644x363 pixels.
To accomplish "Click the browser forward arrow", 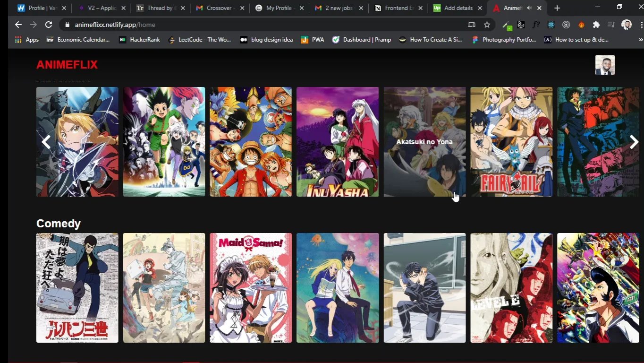I will [x=34, y=25].
